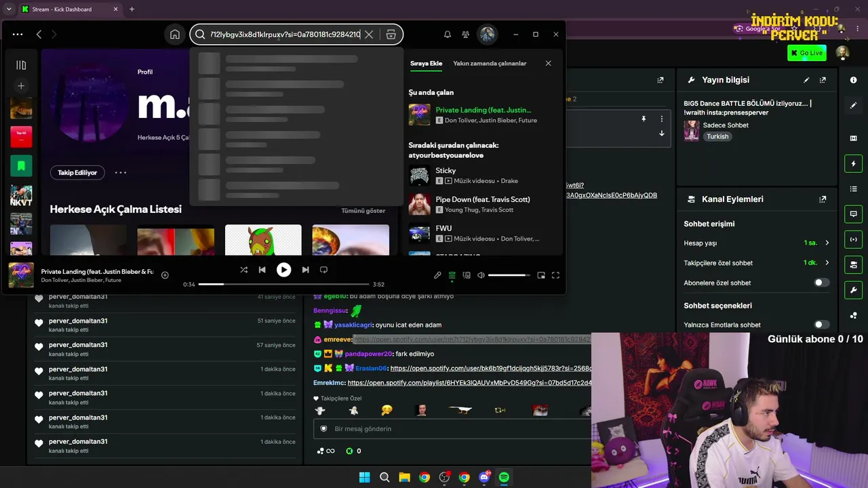Viewport: 868px width, 488px height.
Task: Toggle repeat in Spotify player
Action: [x=323, y=270]
